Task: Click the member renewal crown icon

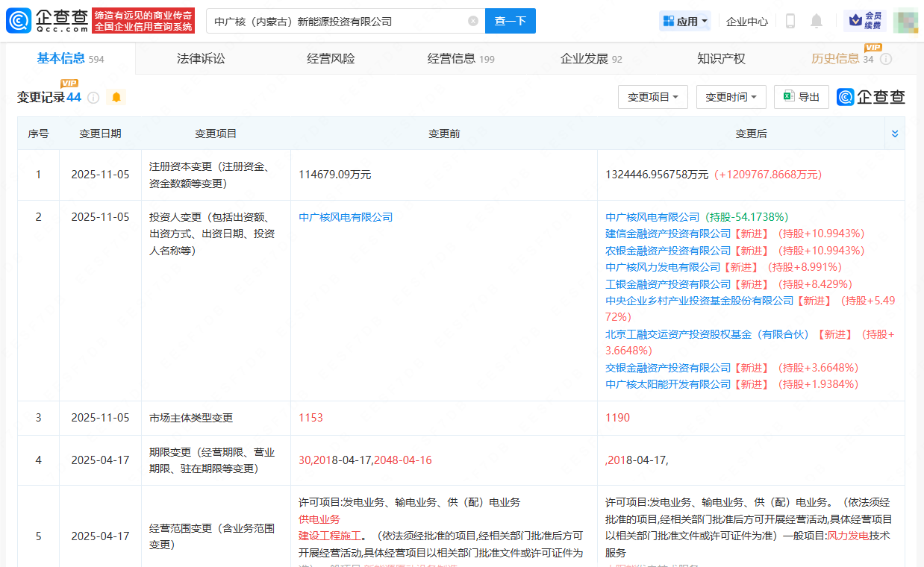Action: coord(856,20)
